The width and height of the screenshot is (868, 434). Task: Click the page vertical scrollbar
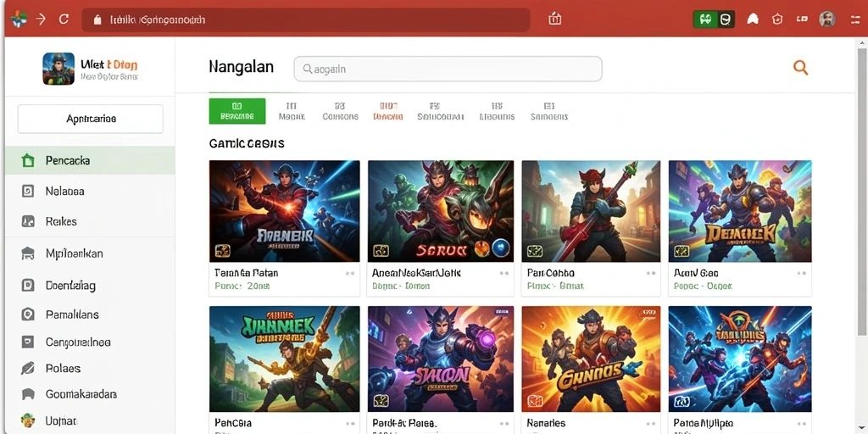point(863,191)
